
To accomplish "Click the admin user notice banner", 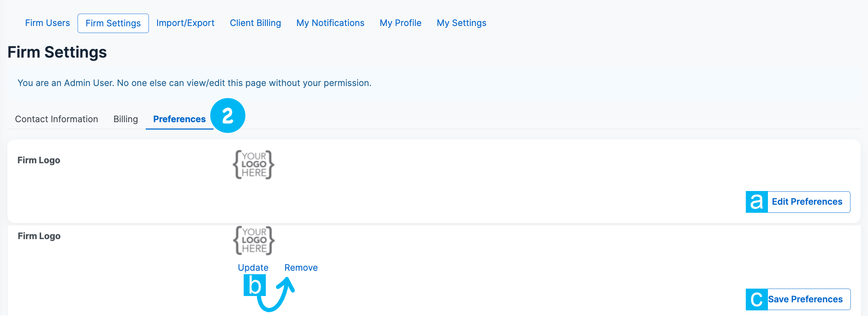I will point(194,83).
